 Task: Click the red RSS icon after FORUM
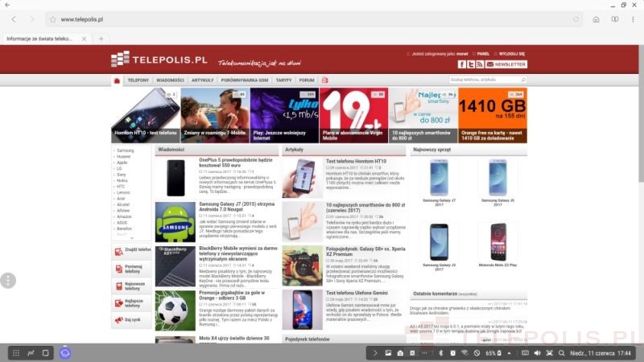325,80
